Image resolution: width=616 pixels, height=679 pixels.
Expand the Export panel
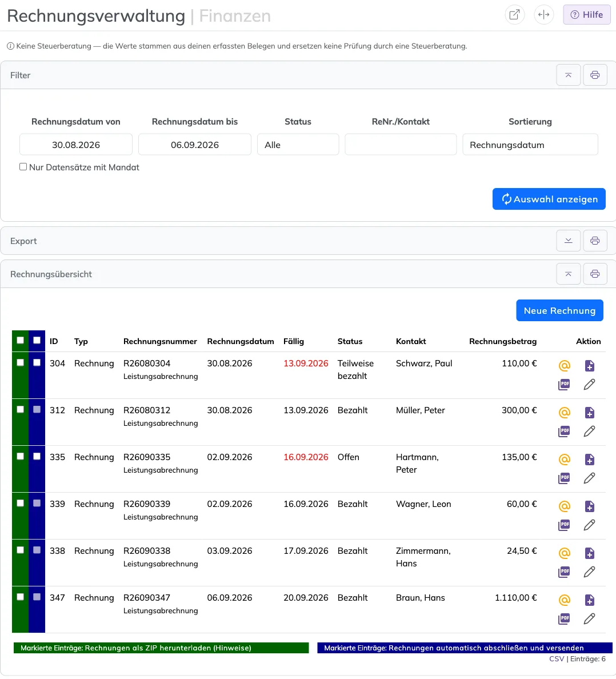point(569,241)
